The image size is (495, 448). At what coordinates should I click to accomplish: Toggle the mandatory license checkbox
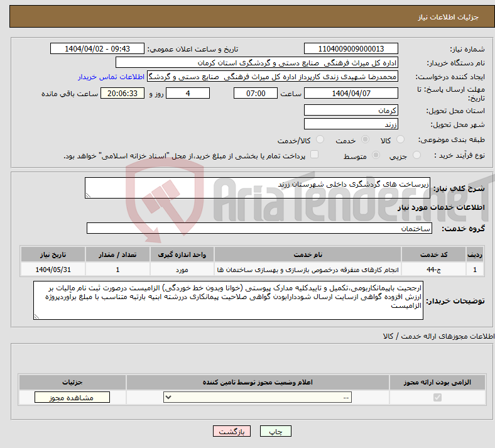(x=437, y=398)
